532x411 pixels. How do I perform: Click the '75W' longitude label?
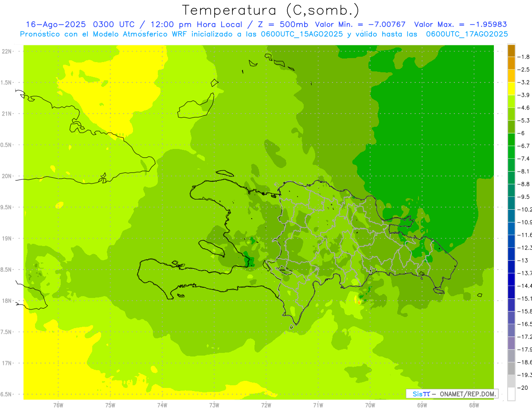coord(110,405)
